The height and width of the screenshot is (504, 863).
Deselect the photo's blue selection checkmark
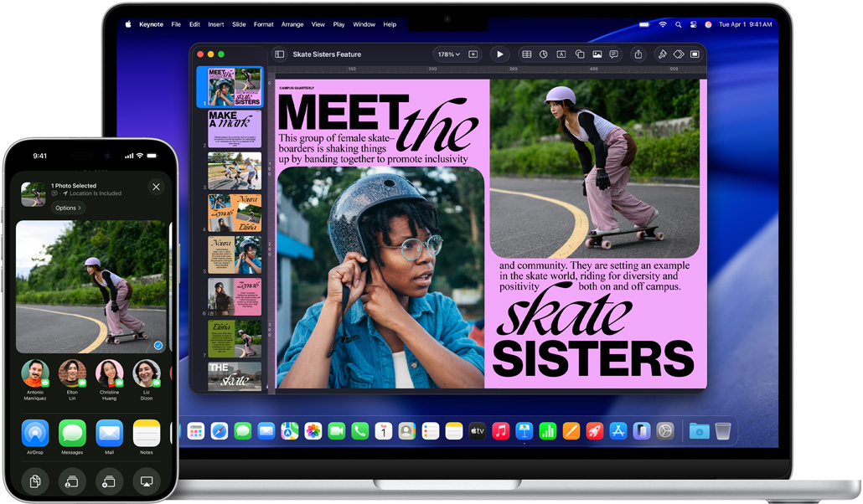pyautogui.click(x=157, y=344)
